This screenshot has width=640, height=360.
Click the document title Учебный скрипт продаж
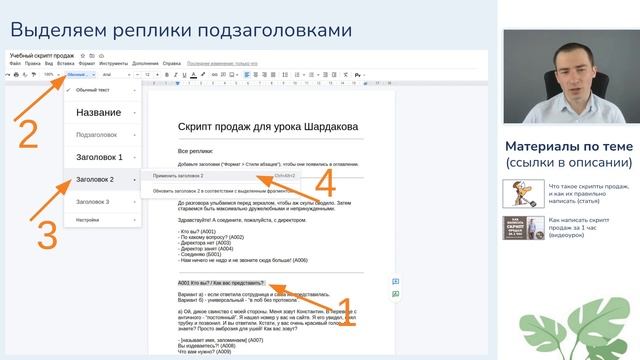(42, 56)
